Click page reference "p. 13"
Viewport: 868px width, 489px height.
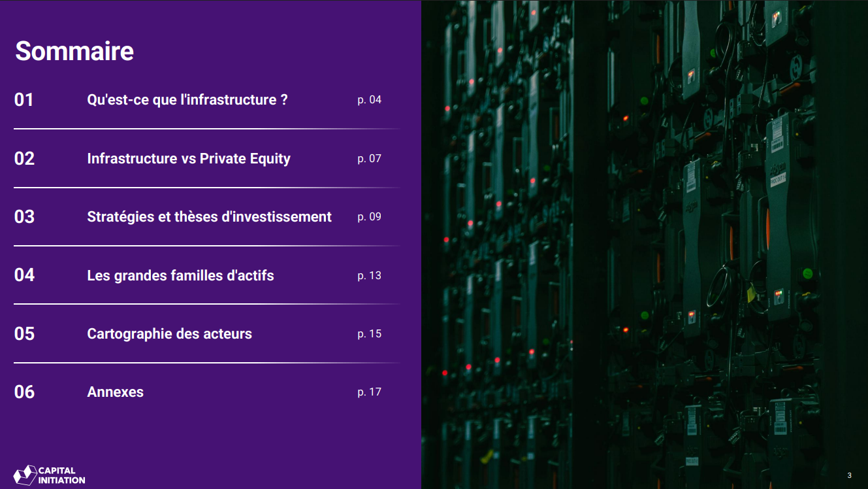[369, 276]
